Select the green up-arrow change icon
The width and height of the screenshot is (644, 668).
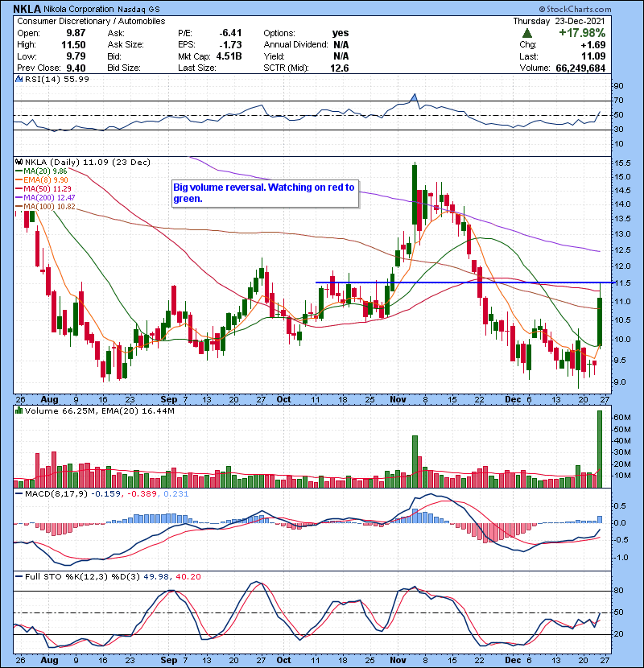[526, 33]
